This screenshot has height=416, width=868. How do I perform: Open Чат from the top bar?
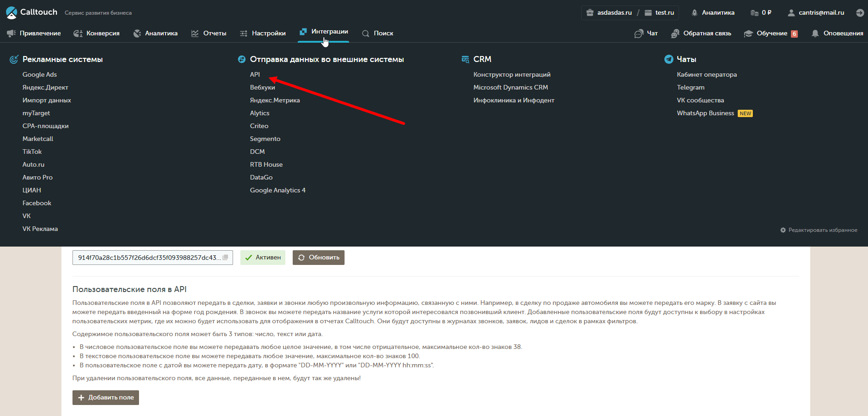tap(646, 33)
